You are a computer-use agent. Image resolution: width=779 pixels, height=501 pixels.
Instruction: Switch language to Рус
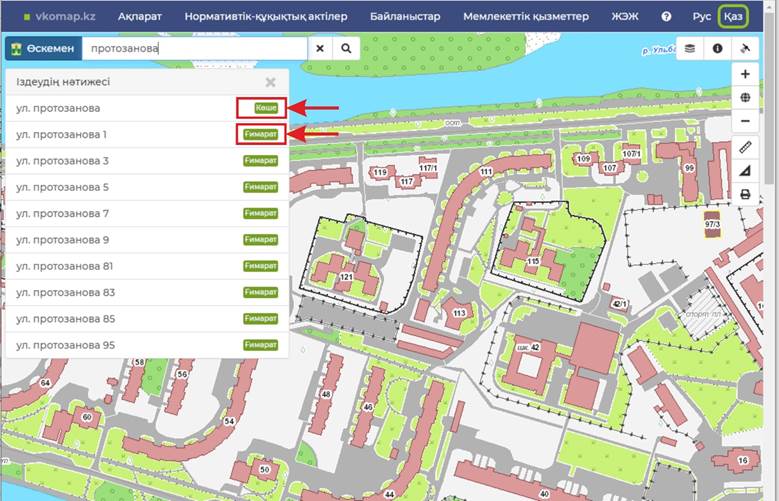coord(702,17)
